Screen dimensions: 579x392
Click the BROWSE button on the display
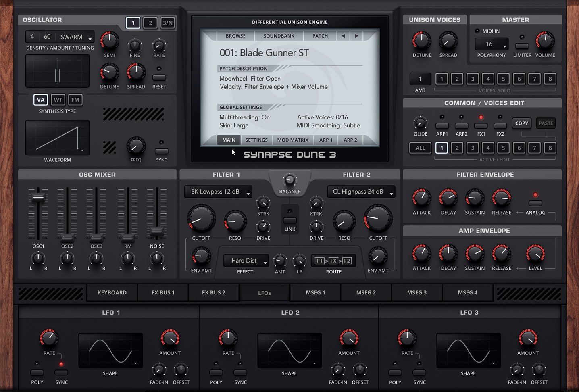235,35
